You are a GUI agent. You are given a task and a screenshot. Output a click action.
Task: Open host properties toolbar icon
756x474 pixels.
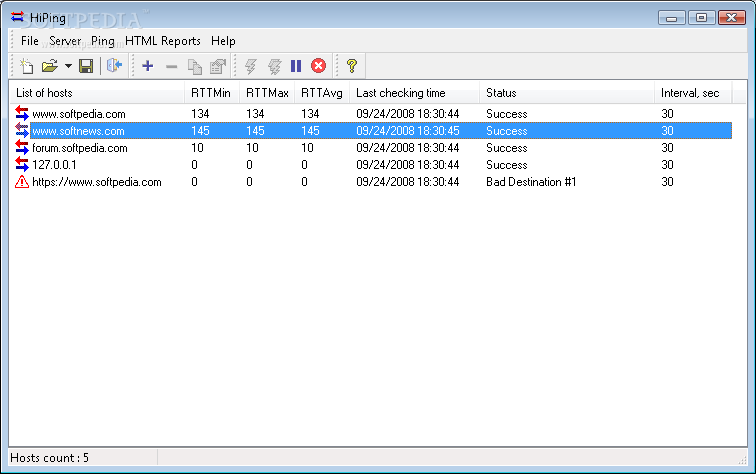point(218,67)
